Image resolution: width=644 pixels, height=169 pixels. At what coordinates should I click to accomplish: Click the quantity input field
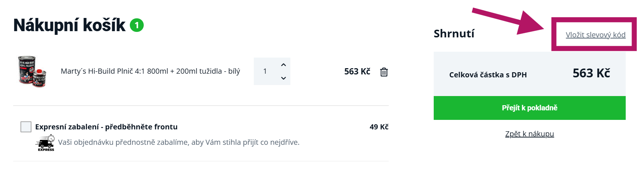tap(265, 71)
